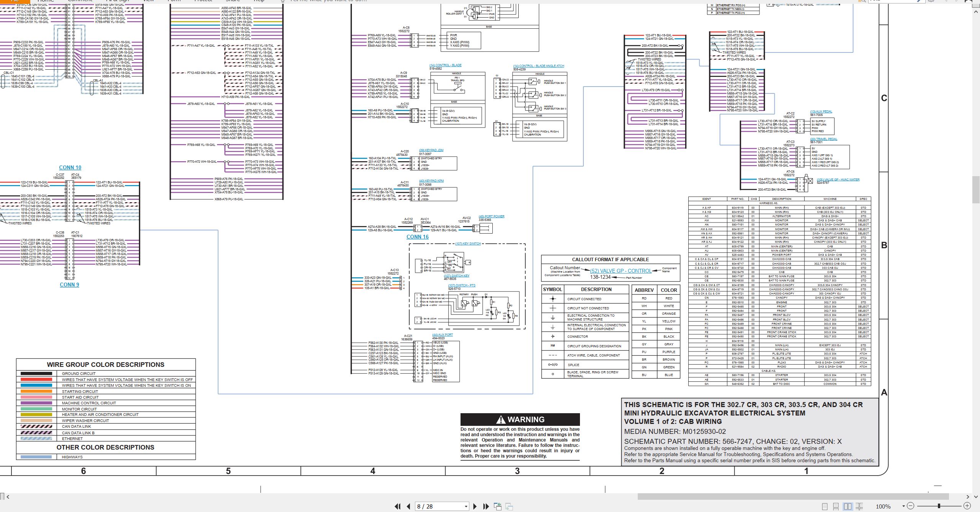Screen dimensions: 980x512
Task: Open the CONTROL - BLADE ANGLE ATCH link
Action: pos(539,66)
